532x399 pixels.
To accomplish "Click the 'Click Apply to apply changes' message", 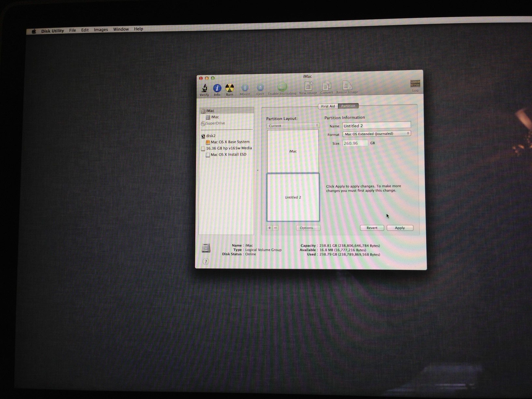I will [363, 188].
